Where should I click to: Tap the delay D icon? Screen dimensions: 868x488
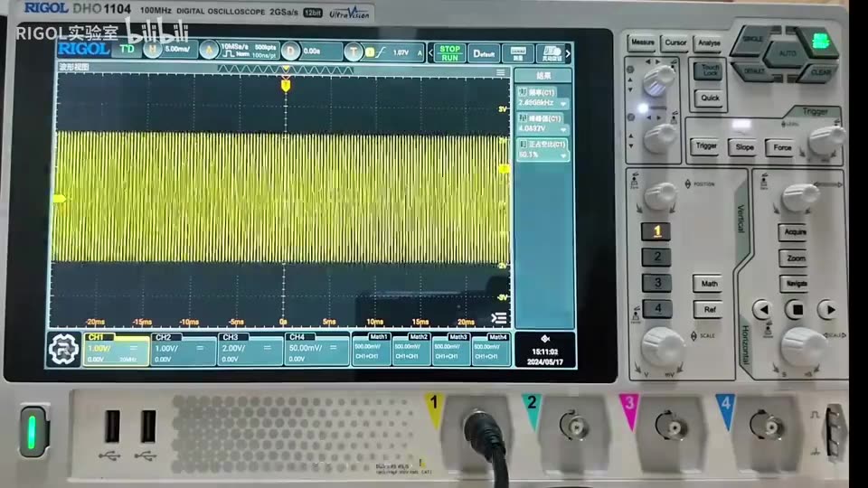pos(289,52)
